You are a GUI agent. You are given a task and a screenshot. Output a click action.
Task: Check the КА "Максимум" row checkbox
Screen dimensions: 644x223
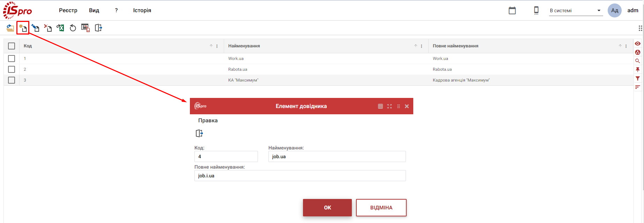click(12, 80)
